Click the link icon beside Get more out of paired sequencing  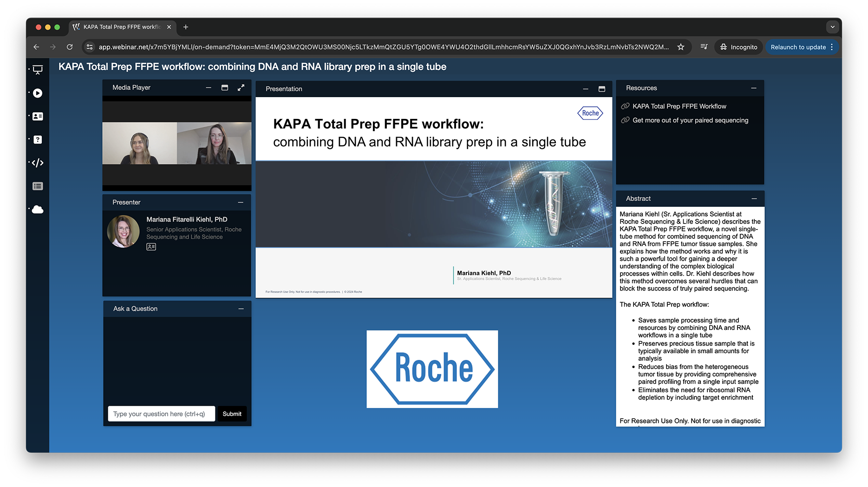[x=626, y=120]
